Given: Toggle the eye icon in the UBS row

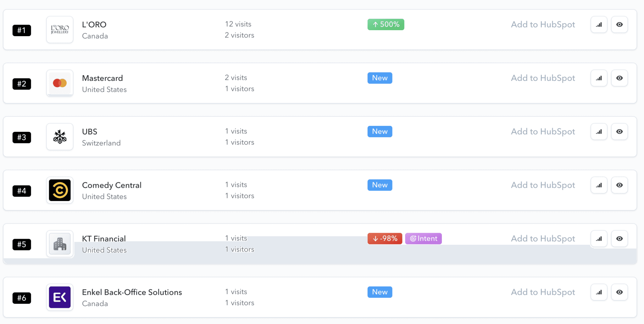Looking at the screenshot, I should click(619, 131).
